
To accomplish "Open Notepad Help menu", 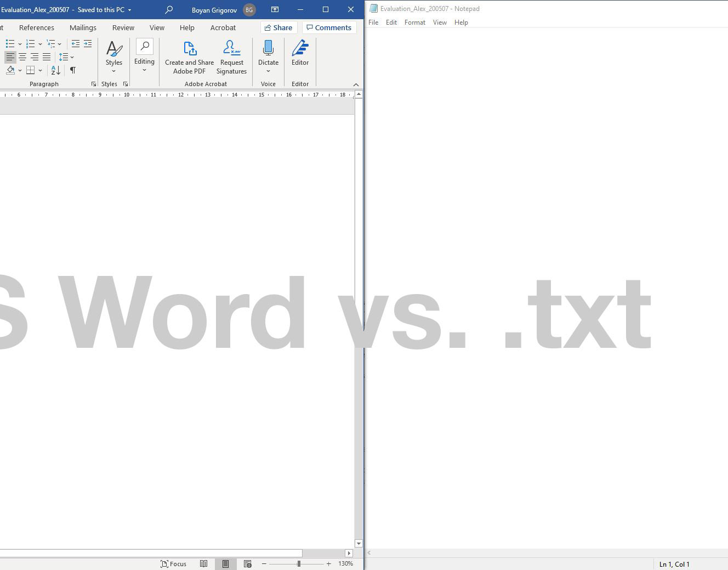I will tap(461, 22).
